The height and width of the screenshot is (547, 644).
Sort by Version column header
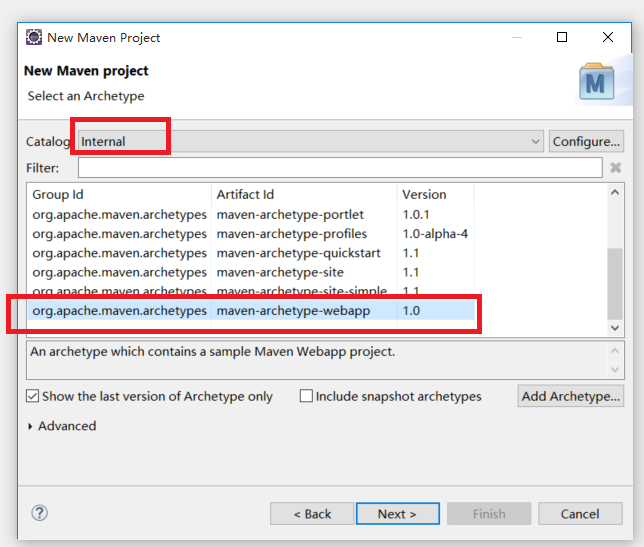tap(435, 194)
